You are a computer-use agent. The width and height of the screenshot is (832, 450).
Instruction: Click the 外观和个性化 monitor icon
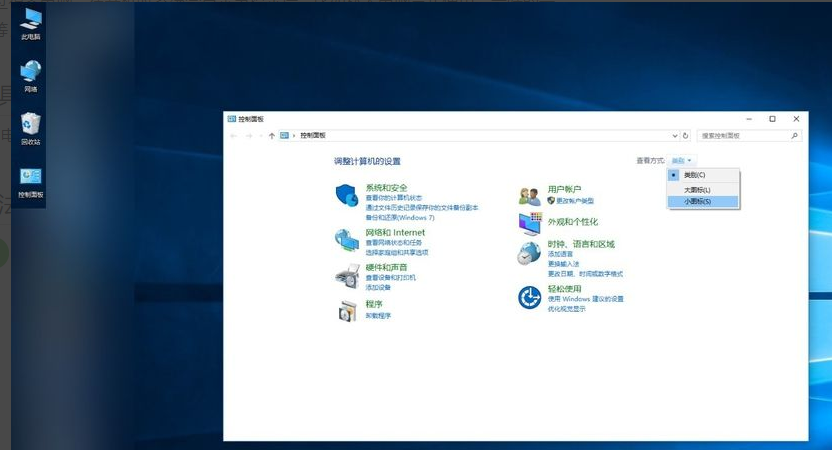click(529, 222)
